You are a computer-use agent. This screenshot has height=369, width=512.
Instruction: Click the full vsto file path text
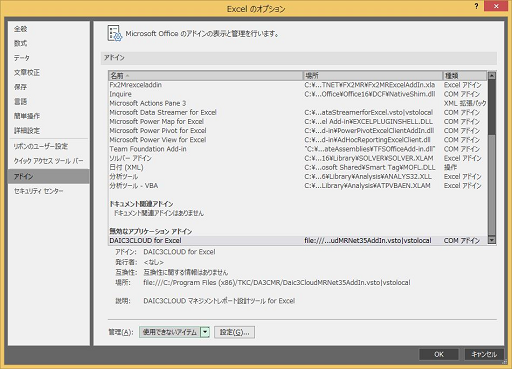277,283
